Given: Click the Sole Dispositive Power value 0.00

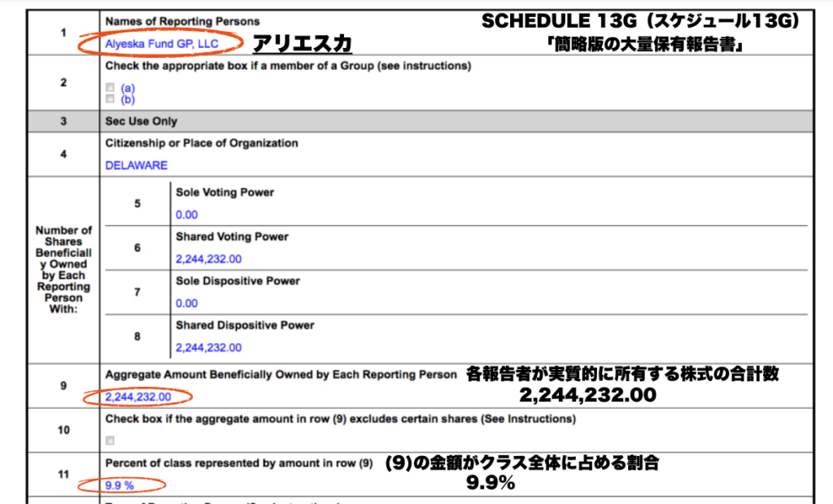Looking at the screenshot, I should 186,303.
